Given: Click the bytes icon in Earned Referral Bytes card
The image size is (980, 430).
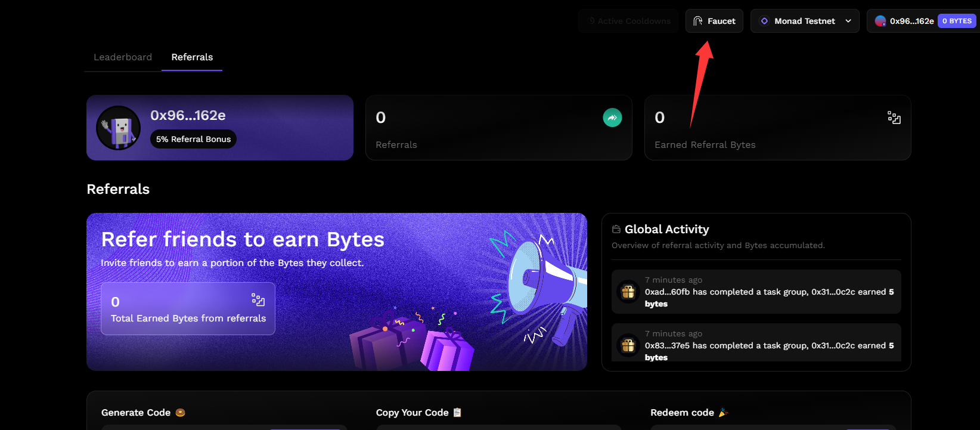Looking at the screenshot, I should tap(894, 117).
